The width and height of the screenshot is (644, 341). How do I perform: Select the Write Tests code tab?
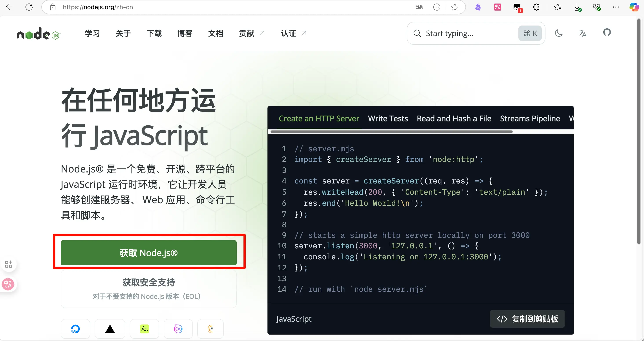[388, 119]
